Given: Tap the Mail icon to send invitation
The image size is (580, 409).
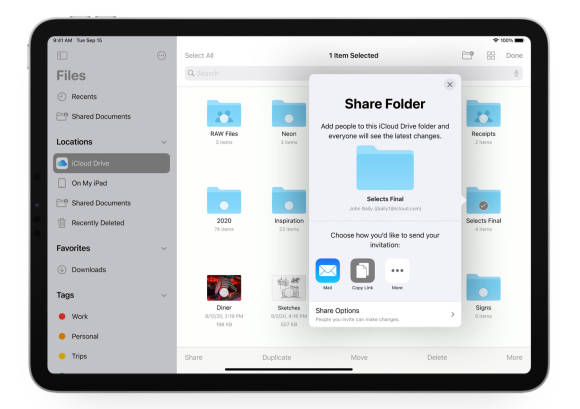Looking at the screenshot, I should coord(328,270).
